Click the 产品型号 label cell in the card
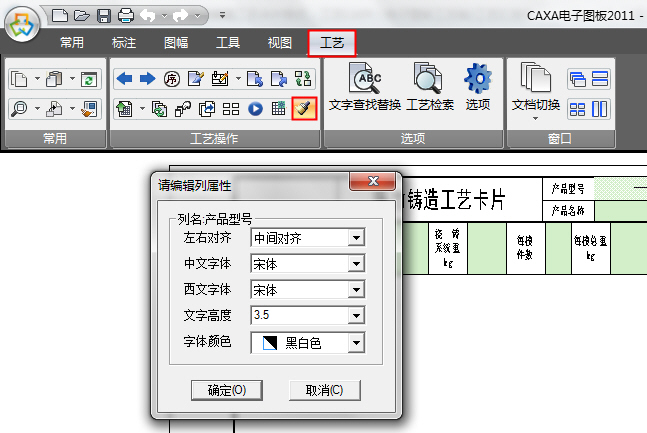 (568, 189)
